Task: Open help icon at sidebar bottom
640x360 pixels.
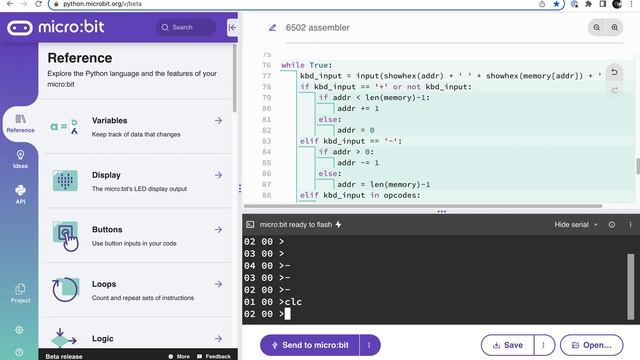Action: pos(19,352)
